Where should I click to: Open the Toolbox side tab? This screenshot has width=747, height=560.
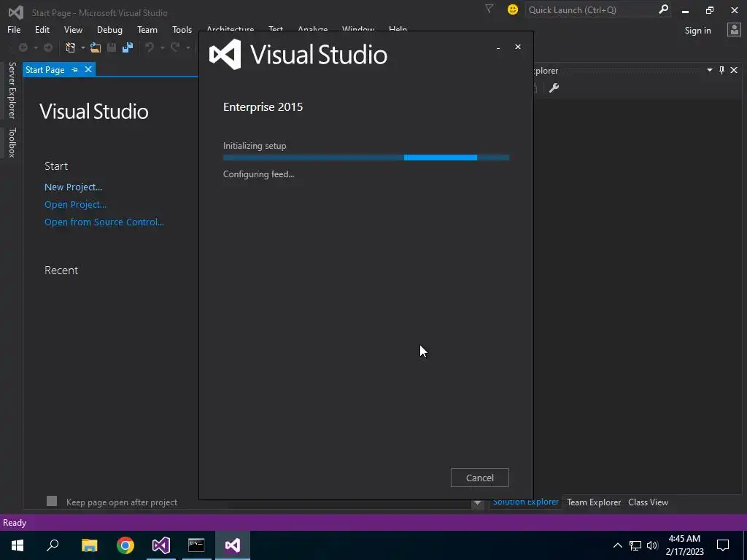point(12,142)
